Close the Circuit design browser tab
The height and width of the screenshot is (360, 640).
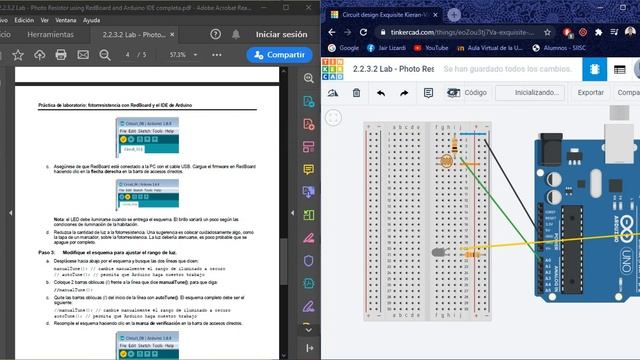(x=435, y=15)
